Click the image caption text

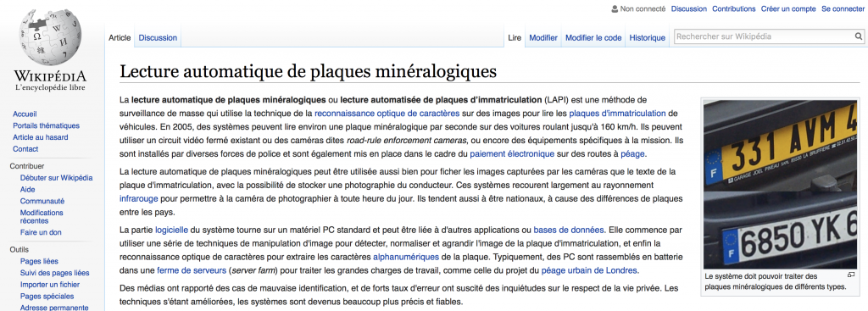point(776,281)
